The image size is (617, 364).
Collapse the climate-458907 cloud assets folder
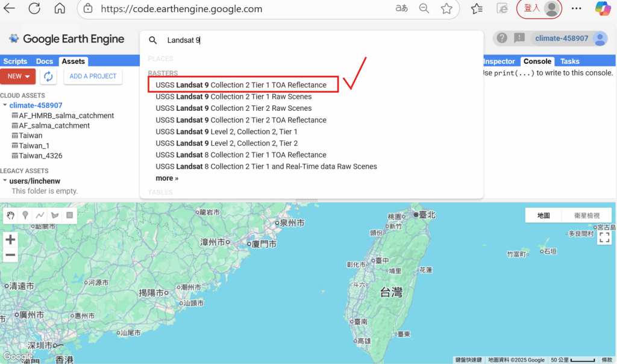(x=5, y=105)
